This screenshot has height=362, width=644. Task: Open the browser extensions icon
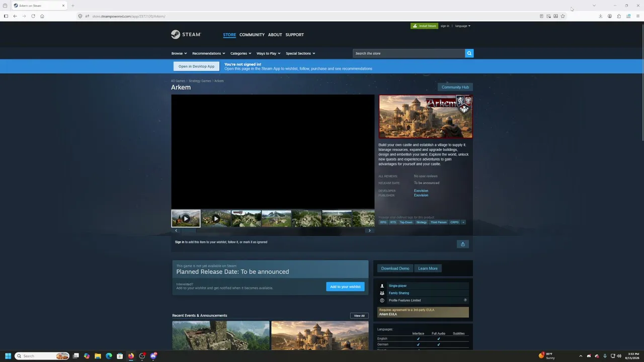(619, 16)
